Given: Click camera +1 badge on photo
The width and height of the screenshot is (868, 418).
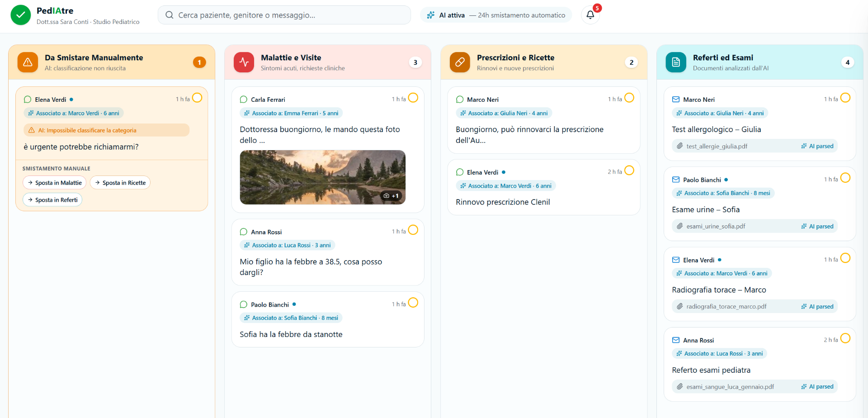Looking at the screenshot, I should [391, 196].
